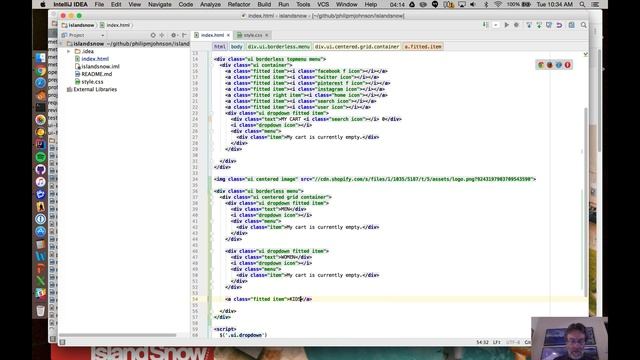Click the volume icon in menu bar

pyautogui.click(x=473, y=4)
